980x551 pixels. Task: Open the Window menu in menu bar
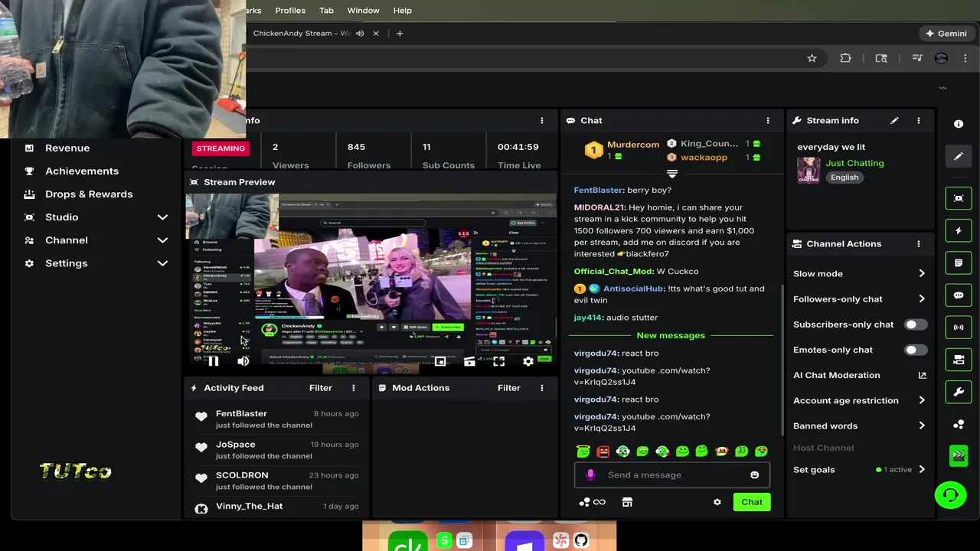(363, 11)
